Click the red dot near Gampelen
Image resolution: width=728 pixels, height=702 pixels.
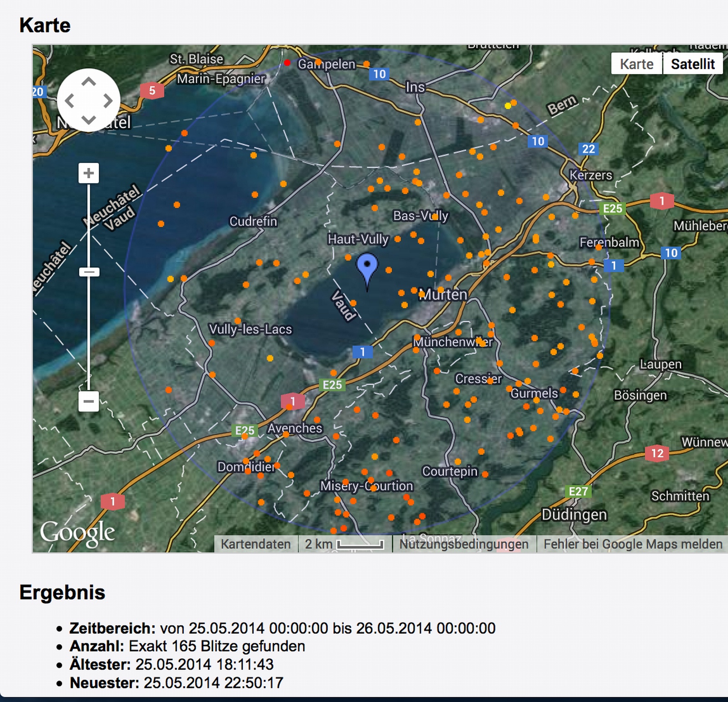[287, 63]
